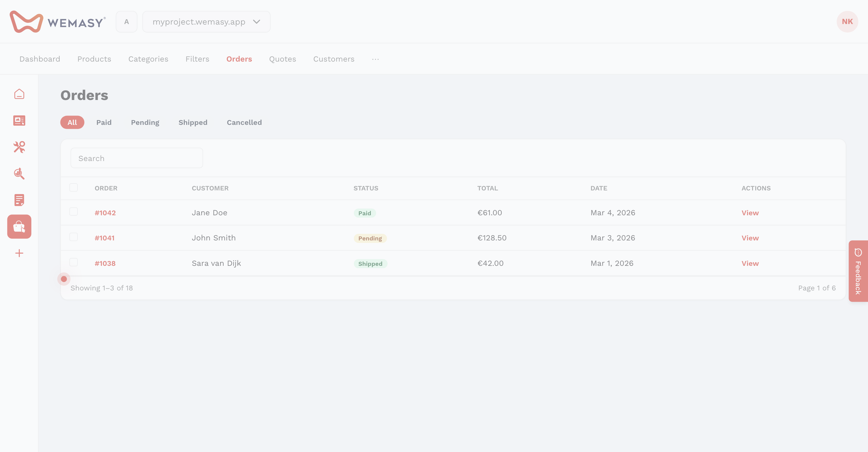Open the content page editor sidebar icon
This screenshot has width=868, height=452.
[19, 121]
